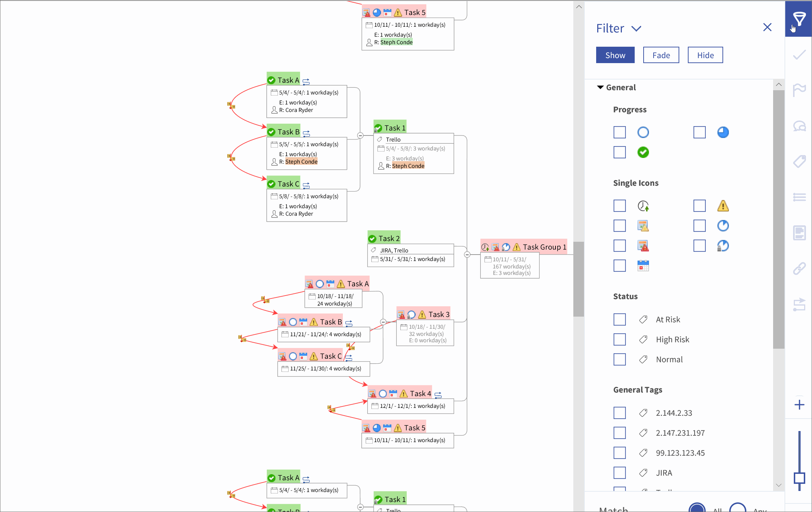Open the tags icon in sidebar
Image resolution: width=812 pixels, height=512 pixels.
[799, 161]
